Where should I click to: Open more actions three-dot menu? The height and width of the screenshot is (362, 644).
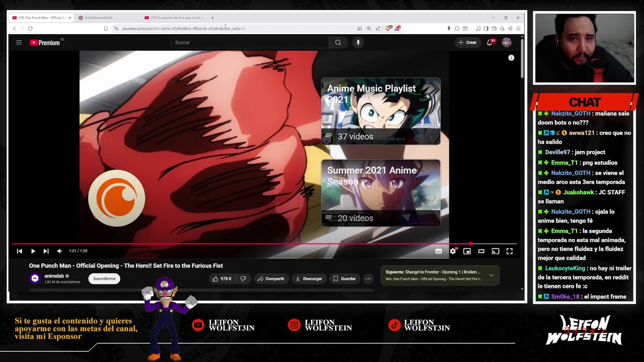coord(368,279)
